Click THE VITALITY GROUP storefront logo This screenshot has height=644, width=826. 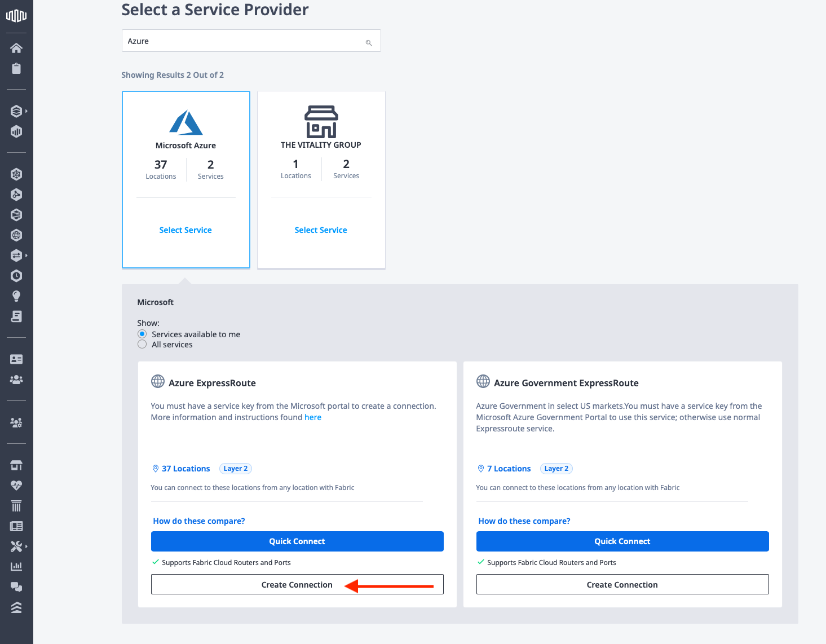click(x=321, y=121)
